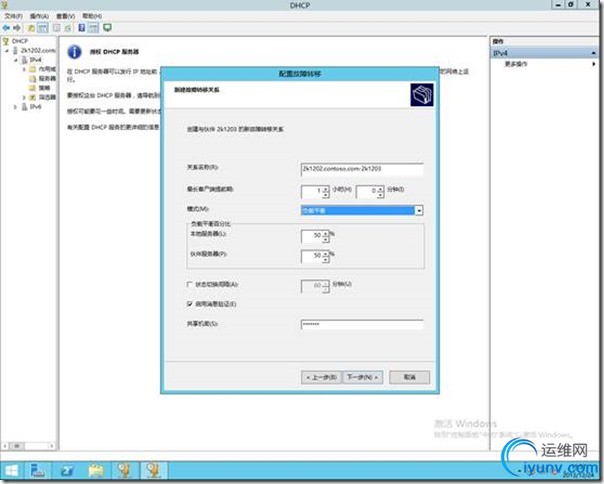Switch to the active DHCP taskbar window
Screen dimensions: 604x484
pyautogui.click(x=153, y=471)
